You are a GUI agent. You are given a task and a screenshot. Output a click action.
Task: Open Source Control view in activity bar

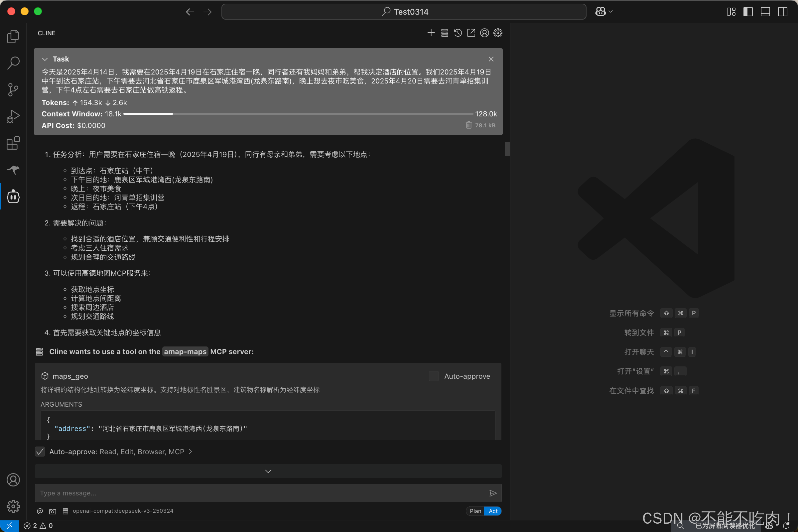[x=13, y=89]
